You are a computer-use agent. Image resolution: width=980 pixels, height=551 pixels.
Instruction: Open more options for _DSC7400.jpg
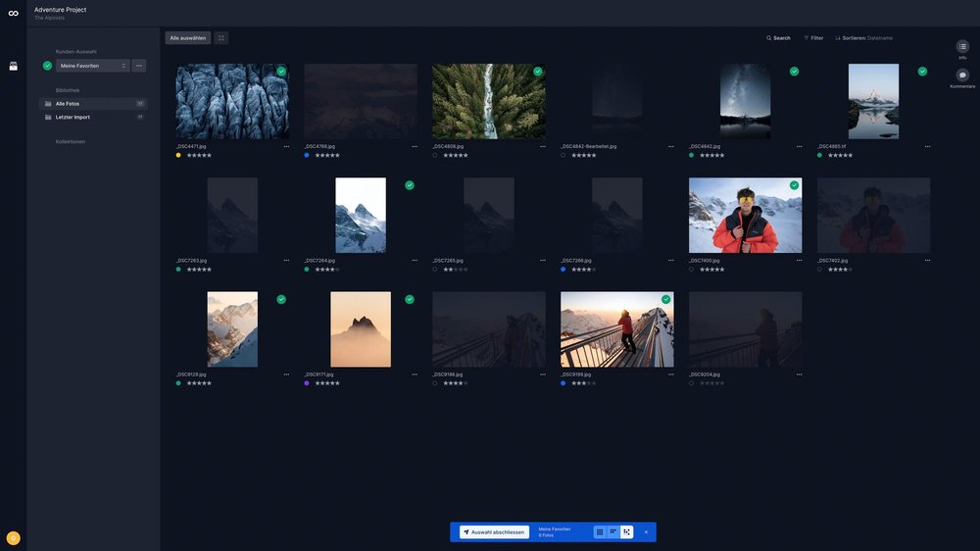pyautogui.click(x=799, y=260)
